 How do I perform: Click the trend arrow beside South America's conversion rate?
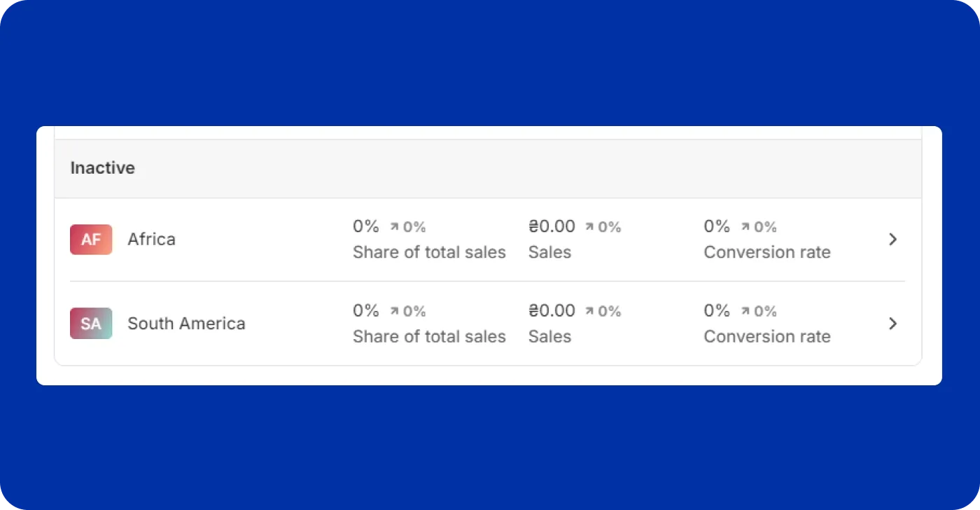pyautogui.click(x=745, y=310)
